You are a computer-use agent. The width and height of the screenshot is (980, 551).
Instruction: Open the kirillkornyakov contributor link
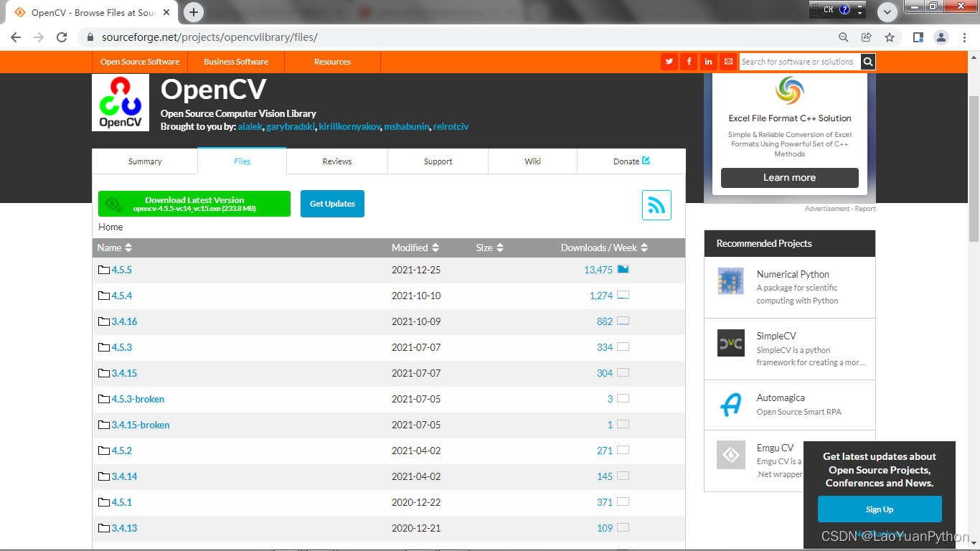pyautogui.click(x=349, y=126)
